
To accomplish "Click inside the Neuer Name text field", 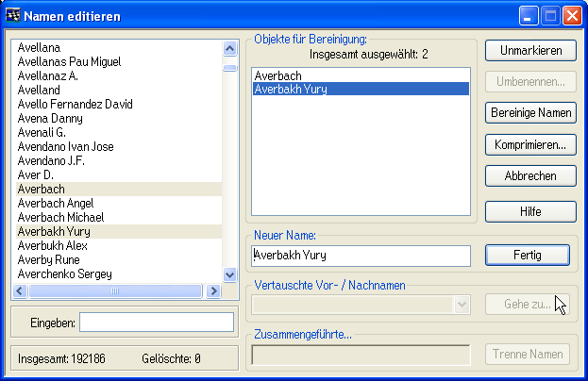I will pyautogui.click(x=361, y=255).
